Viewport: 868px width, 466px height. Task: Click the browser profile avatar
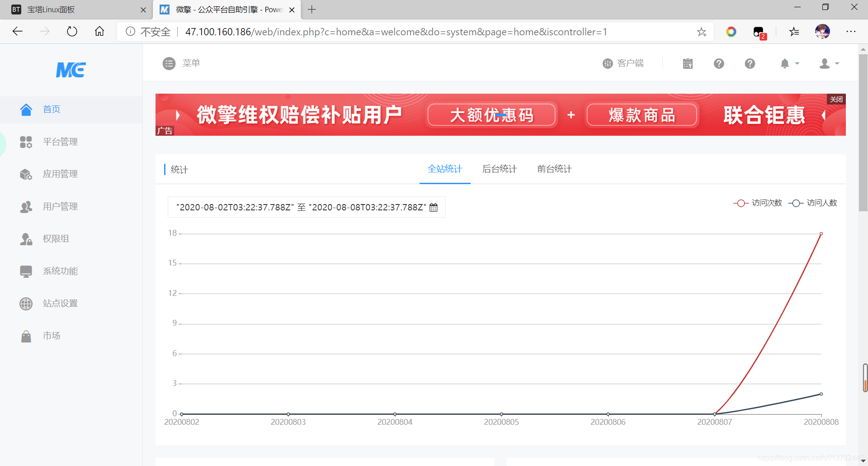coord(822,32)
